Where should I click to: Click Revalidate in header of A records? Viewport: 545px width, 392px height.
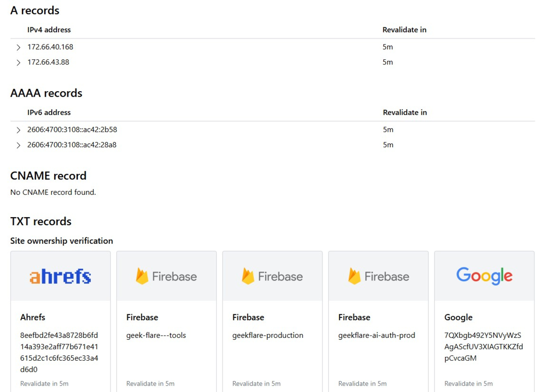click(x=405, y=30)
